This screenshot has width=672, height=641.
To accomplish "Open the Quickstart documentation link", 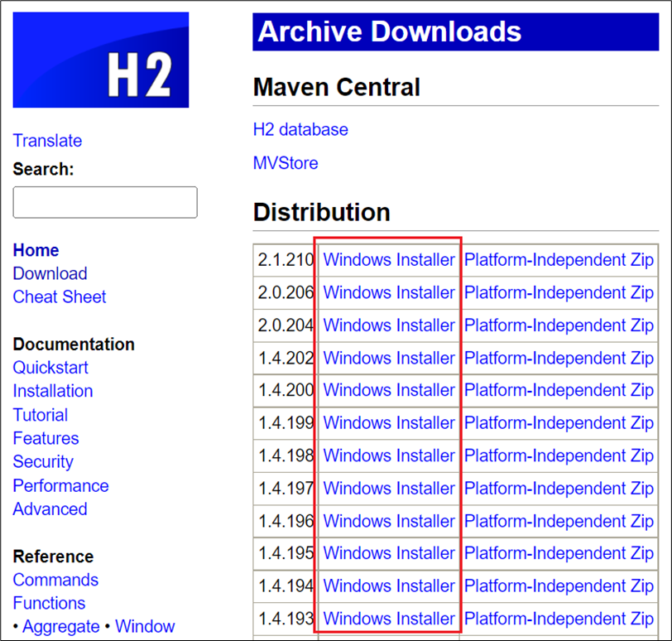I will pyautogui.click(x=50, y=368).
